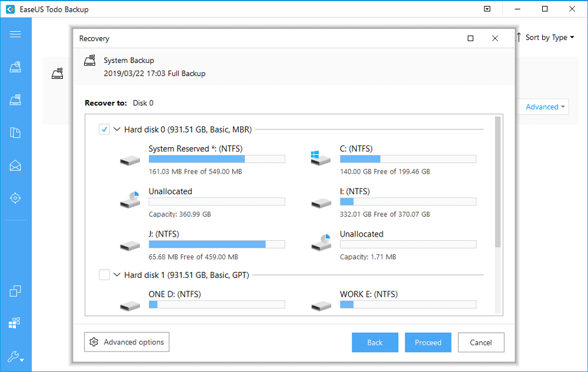Click the System Backup sidebar icon
Viewport: 588px width, 372px height.
tap(15, 100)
